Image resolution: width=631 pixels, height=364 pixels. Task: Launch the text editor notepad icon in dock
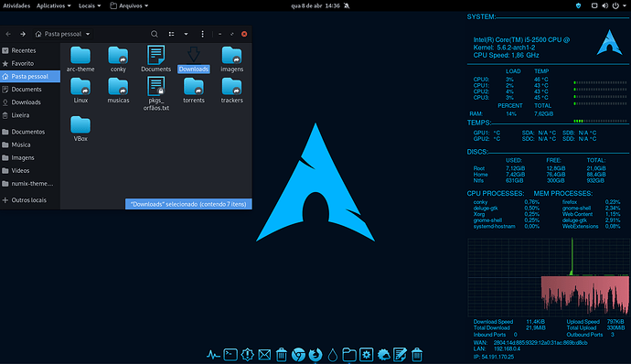[x=400, y=355]
